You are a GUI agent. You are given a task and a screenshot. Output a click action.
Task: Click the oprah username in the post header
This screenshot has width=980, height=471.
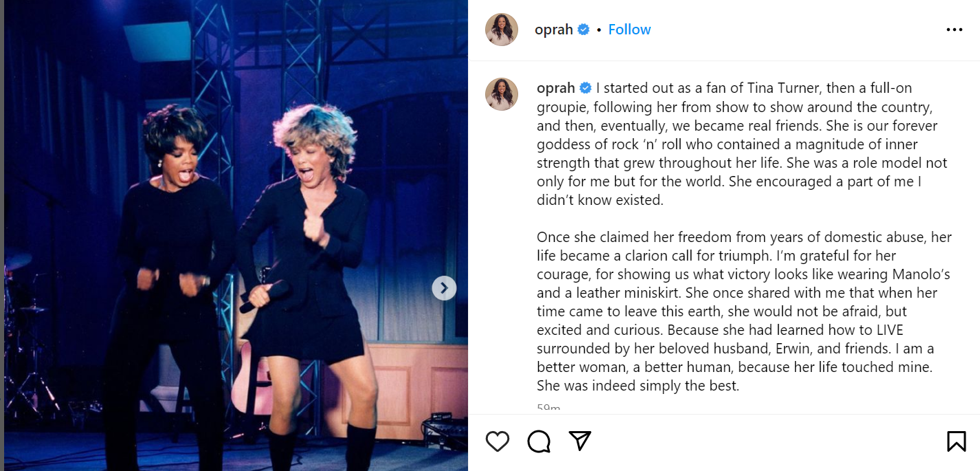pyautogui.click(x=554, y=30)
